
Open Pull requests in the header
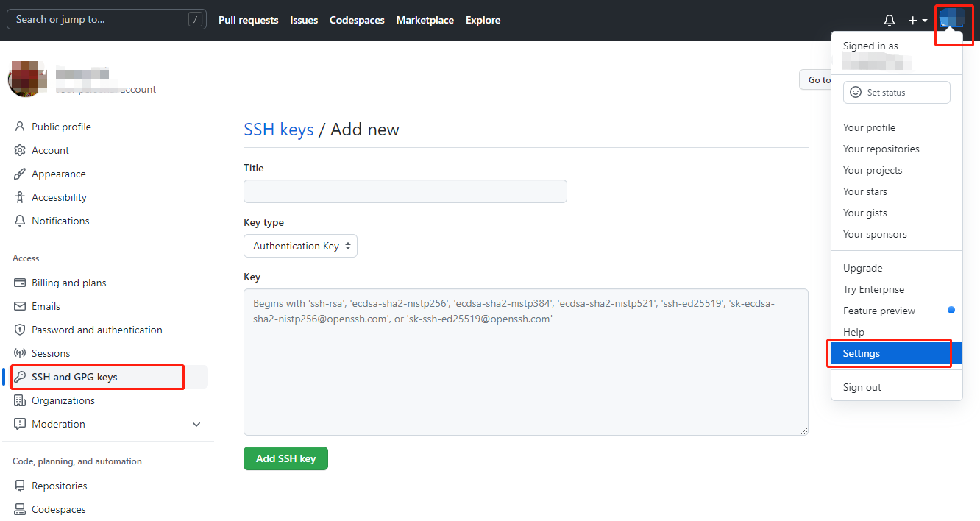(249, 20)
